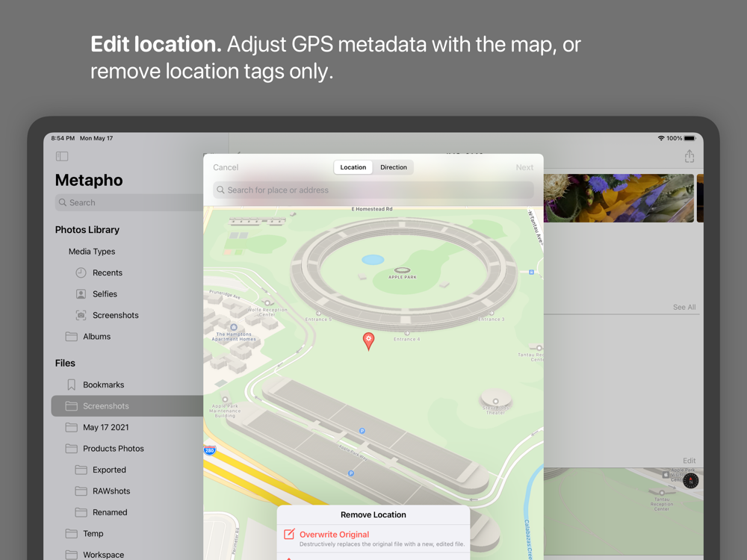Click the 'Remove Location' sheet title
Screen dimensions: 747x560
(373, 514)
